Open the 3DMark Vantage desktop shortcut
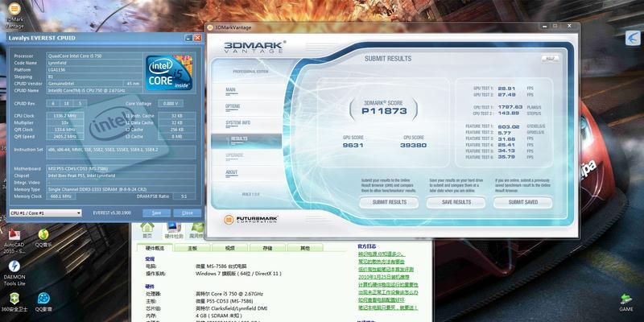644x322 pixels. pyautogui.click(x=14, y=15)
